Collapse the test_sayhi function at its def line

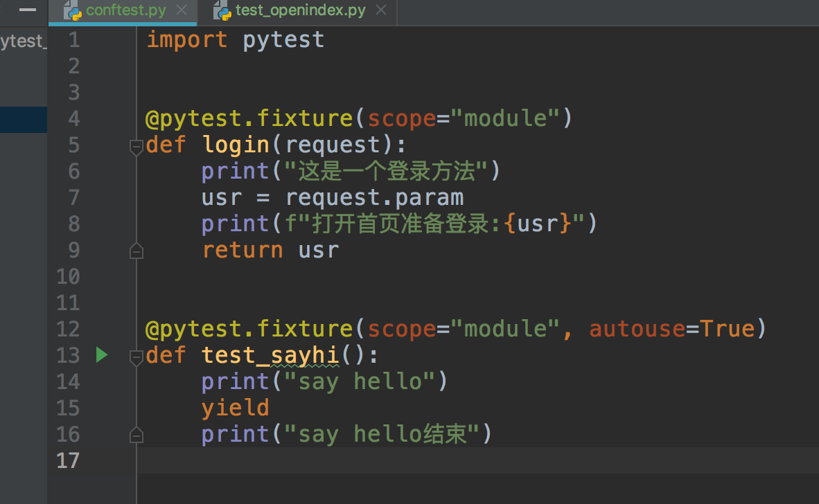point(136,357)
